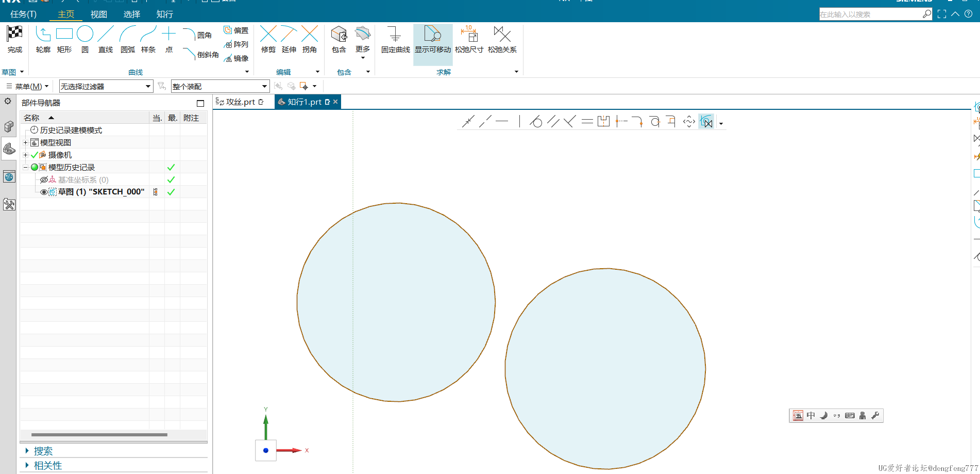Switch to the 选择 ribbon tab
This screenshot has height=474, width=980.
132,14
